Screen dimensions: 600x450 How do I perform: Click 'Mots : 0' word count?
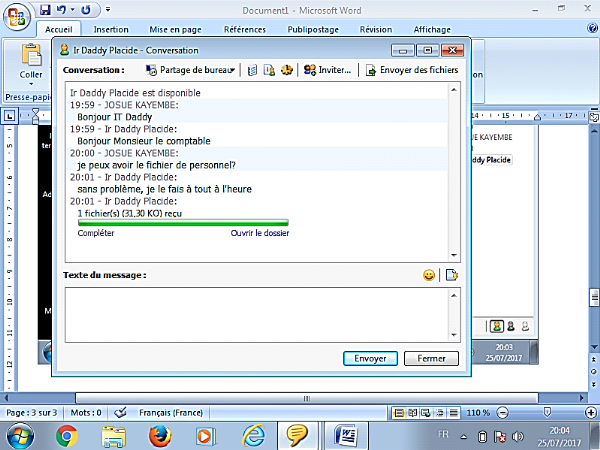pos(86,413)
